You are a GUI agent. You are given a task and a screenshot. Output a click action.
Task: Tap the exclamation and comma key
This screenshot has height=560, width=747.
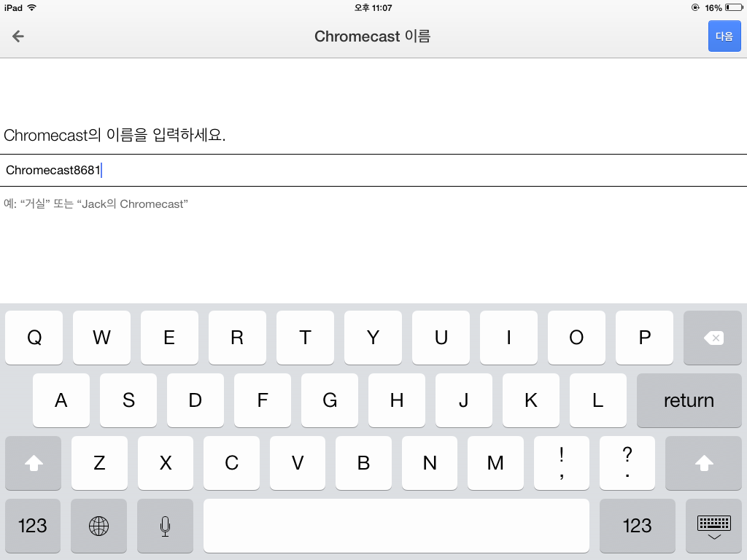click(562, 463)
